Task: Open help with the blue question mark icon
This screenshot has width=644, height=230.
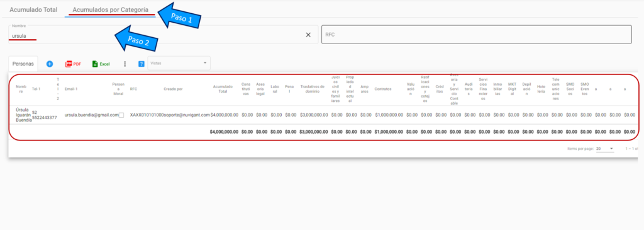Action: click(142, 64)
